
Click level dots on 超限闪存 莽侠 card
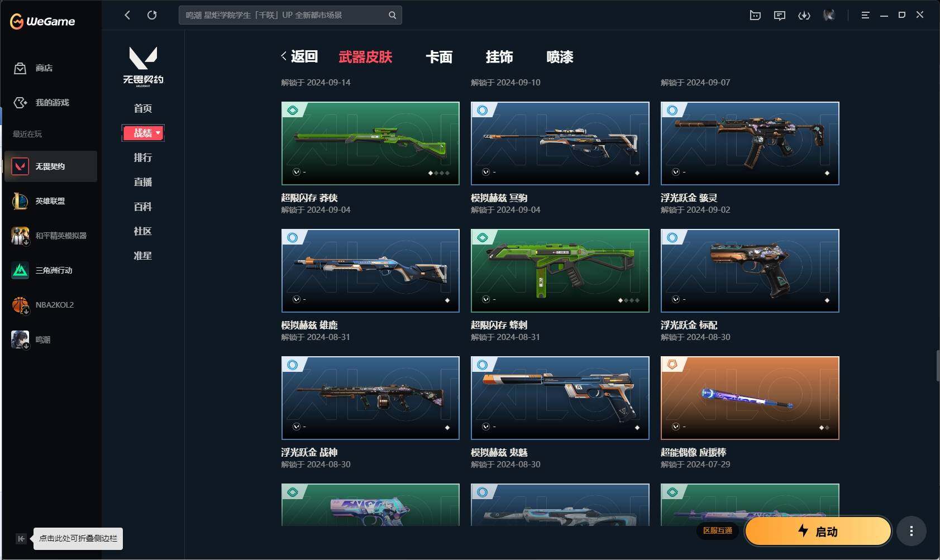click(x=439, y=173)
